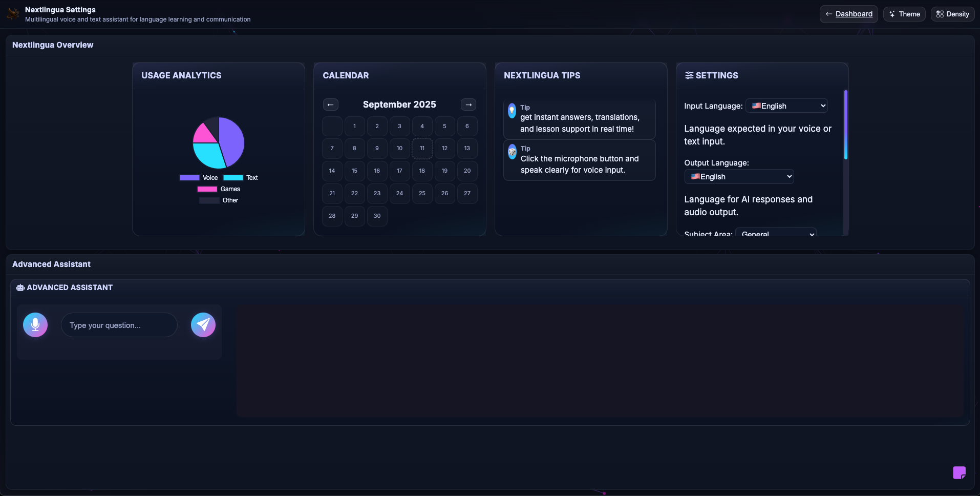The width and height of the screenshot is (980, 496).
Task: Click calendar day 13
Action: (x=467, y=149)
